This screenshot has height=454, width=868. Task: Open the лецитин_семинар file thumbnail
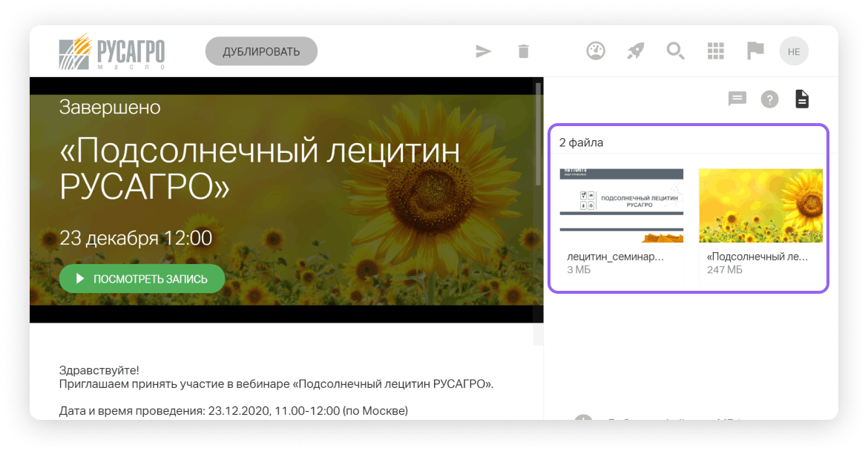[x=621, y=205]
